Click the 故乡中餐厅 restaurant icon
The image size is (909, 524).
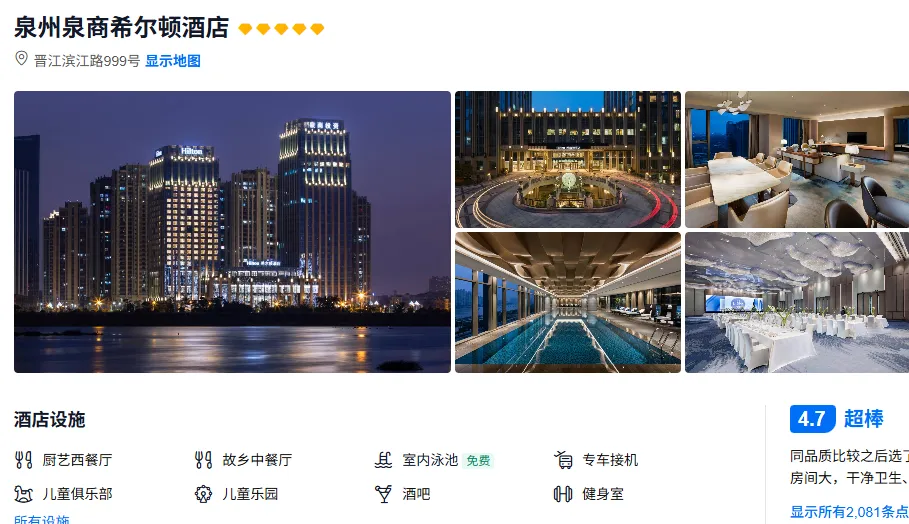(203, 460)
